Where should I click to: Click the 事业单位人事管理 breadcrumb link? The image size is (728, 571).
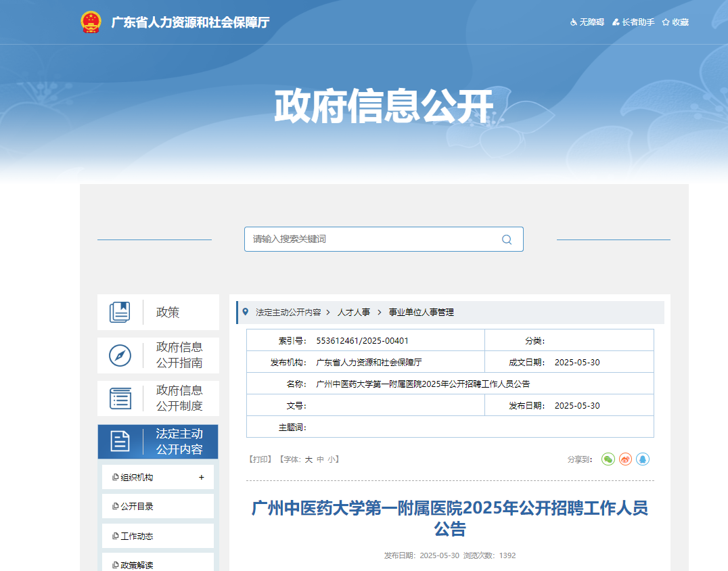coord(421,313)
